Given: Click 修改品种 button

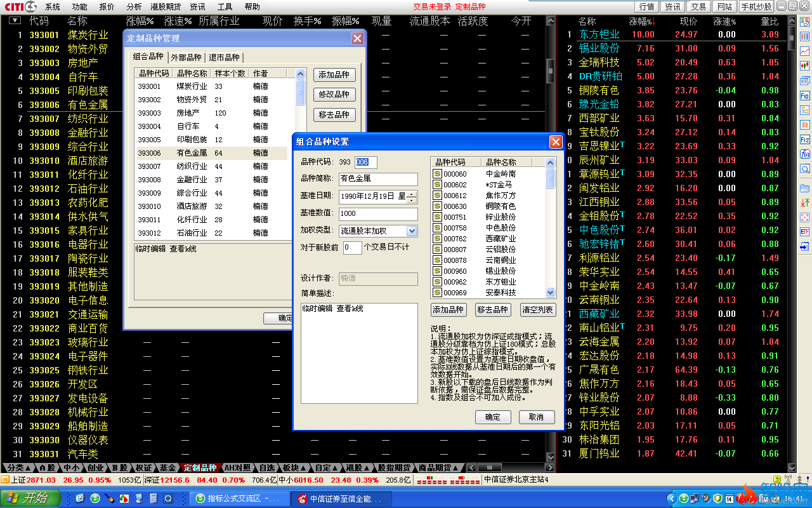Looking at the screenshot, I should [334, 95].
